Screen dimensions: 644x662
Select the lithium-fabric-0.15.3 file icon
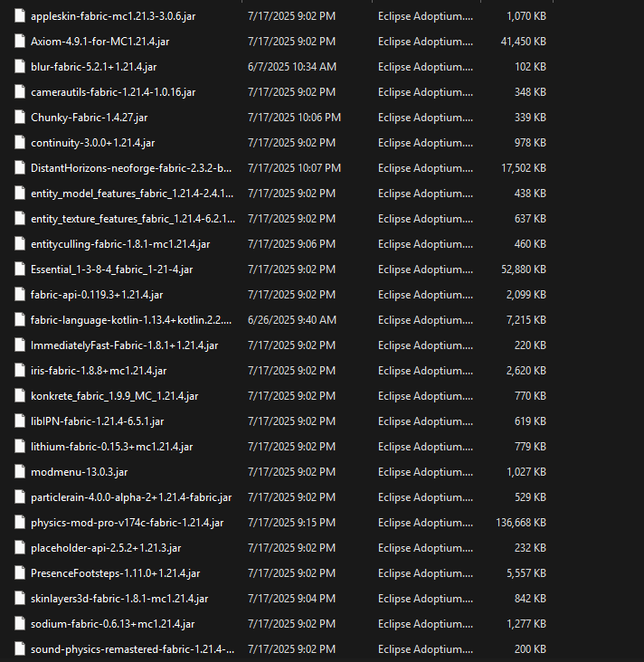(19, 447)
